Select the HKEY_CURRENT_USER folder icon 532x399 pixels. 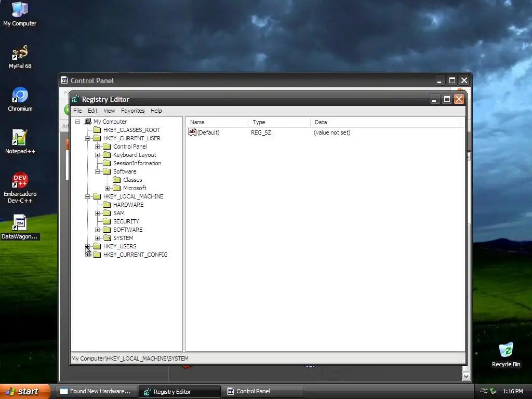coord(97,138)
